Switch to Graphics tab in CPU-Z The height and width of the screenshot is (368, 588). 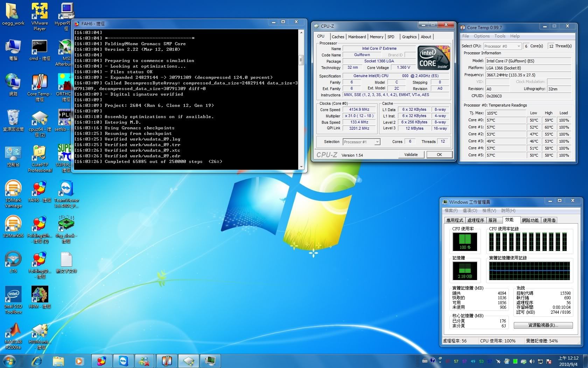tap(409, 37)
